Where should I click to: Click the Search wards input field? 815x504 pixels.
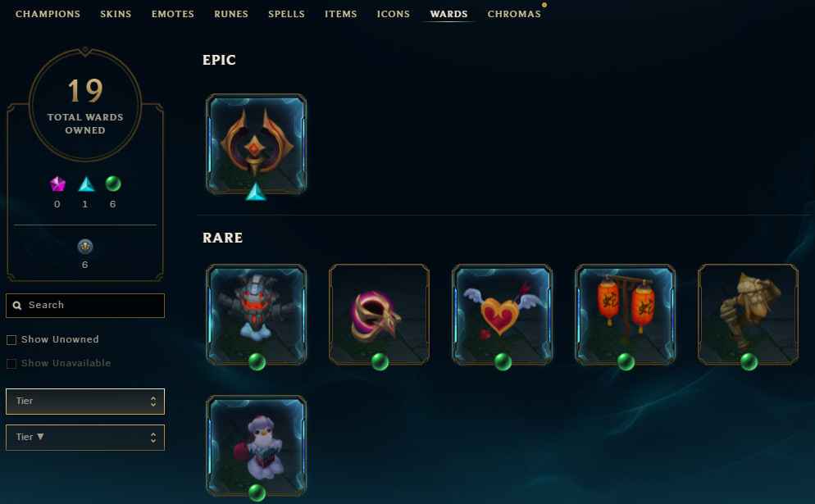pos(85,306)
